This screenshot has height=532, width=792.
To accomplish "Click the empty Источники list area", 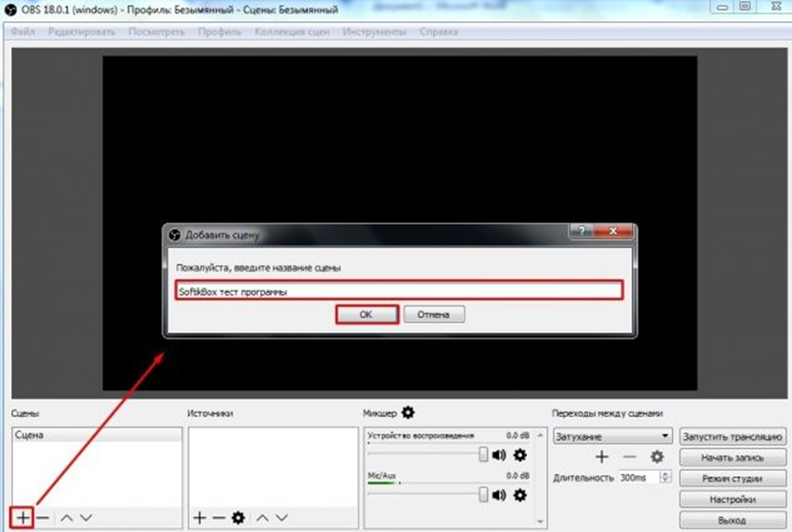I will click(x=274, y=467).
